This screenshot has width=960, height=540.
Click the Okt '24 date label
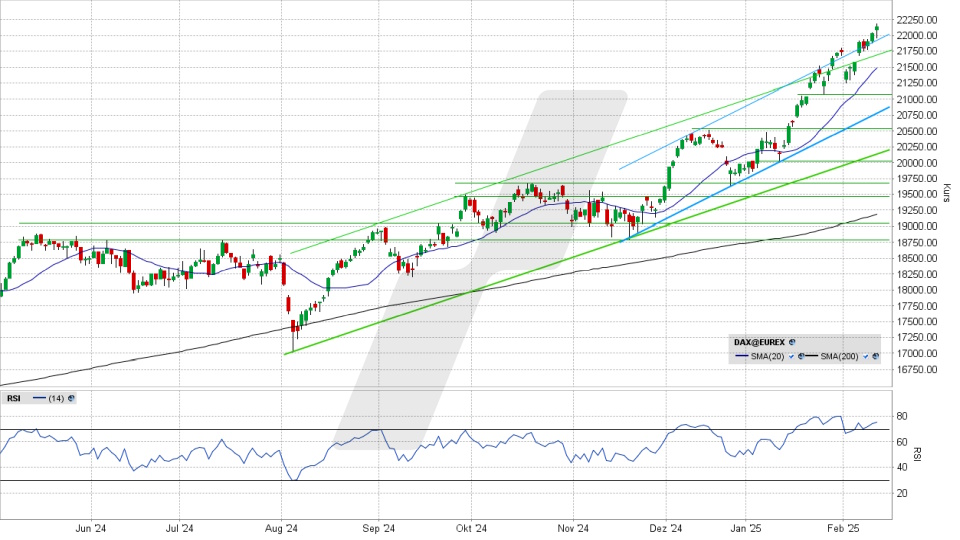click(472, 528)
